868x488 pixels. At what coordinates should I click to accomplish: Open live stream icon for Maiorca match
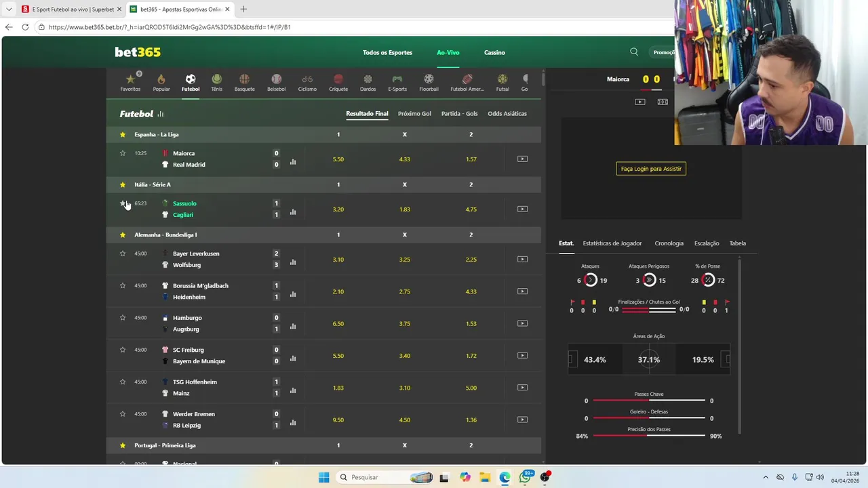click(x=522, y=159)
